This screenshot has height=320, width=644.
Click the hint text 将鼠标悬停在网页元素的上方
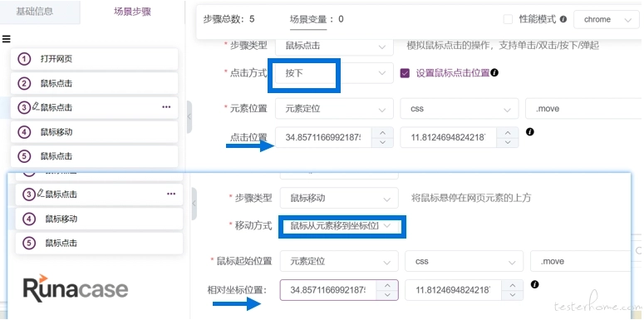point(471,198)
